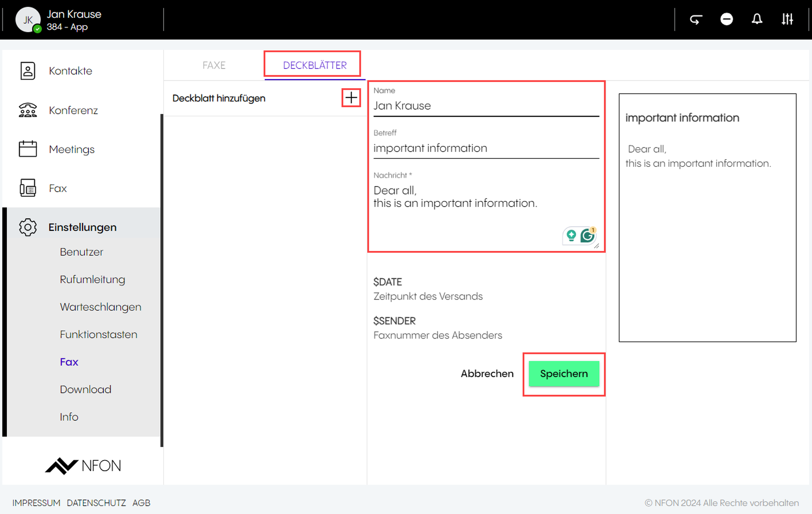812x514 pixels.
Task: Click the Betreff input field
Action: (486, 148)
